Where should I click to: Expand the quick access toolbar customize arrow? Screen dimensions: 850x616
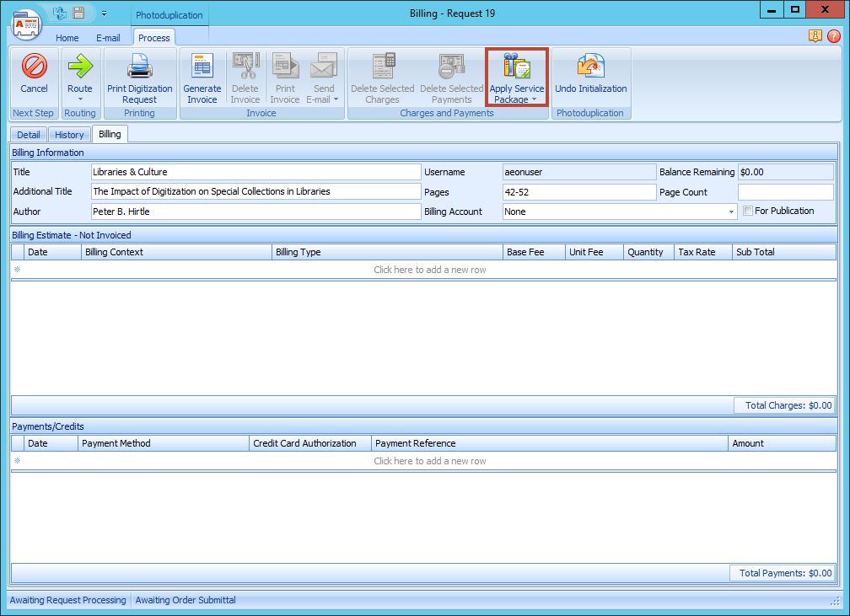tap(104, 14)
